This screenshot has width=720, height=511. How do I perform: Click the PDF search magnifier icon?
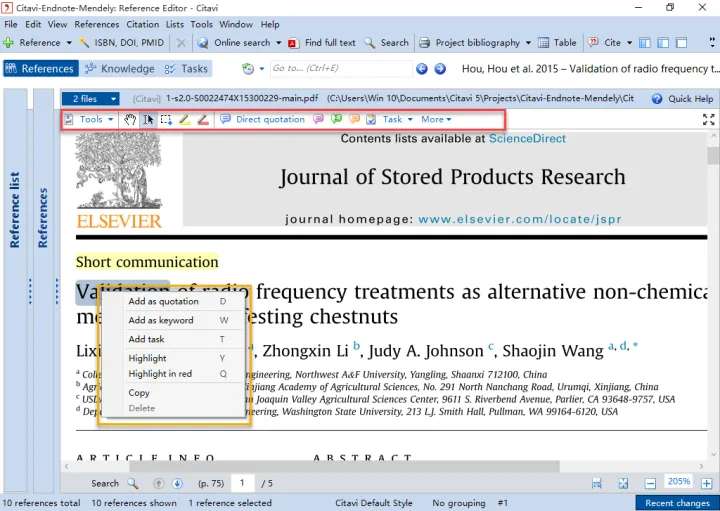tap(133, 483)
